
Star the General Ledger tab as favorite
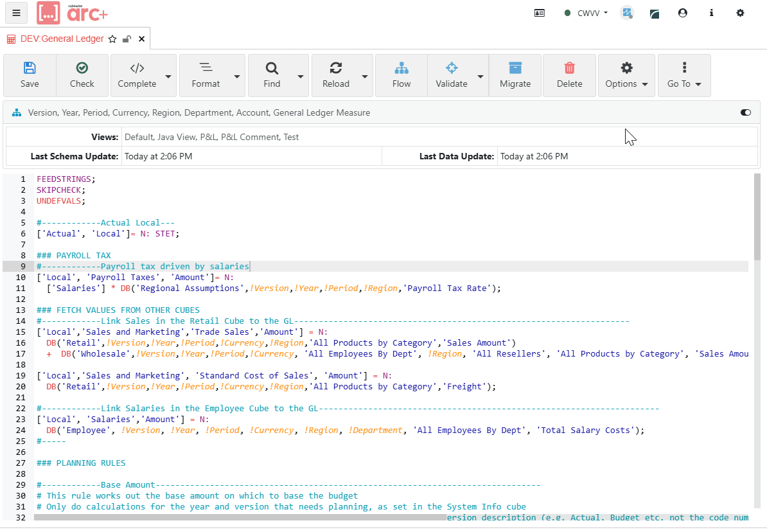(x=112, y=39)
